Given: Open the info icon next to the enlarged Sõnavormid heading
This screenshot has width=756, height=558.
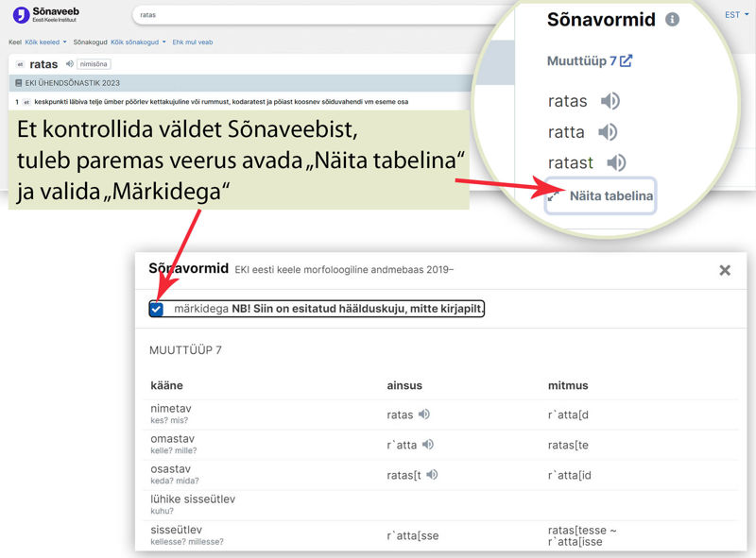Looking at the screenshot, I should [x=672, y=19].
